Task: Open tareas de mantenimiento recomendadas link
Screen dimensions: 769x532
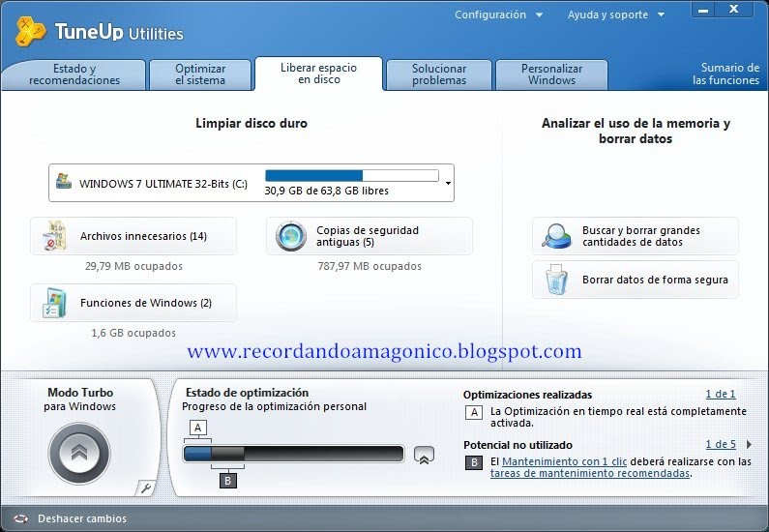Action: click(x=589, y=473)
